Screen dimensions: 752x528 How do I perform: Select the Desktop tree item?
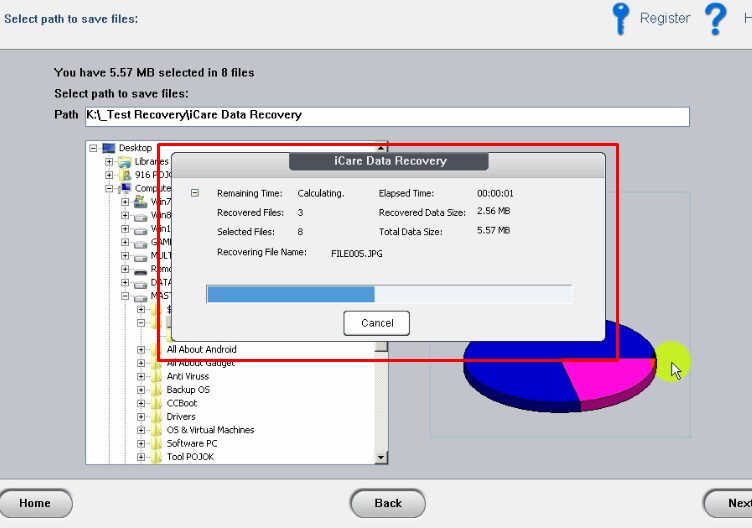pyautogui.click(x=135, y=148)
